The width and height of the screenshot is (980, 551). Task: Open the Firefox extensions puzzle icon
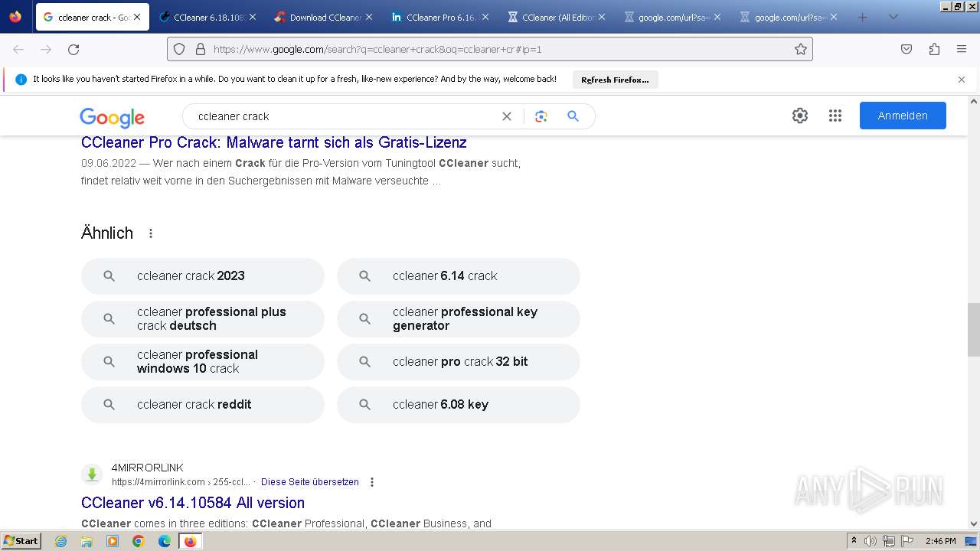coord(934,49)
